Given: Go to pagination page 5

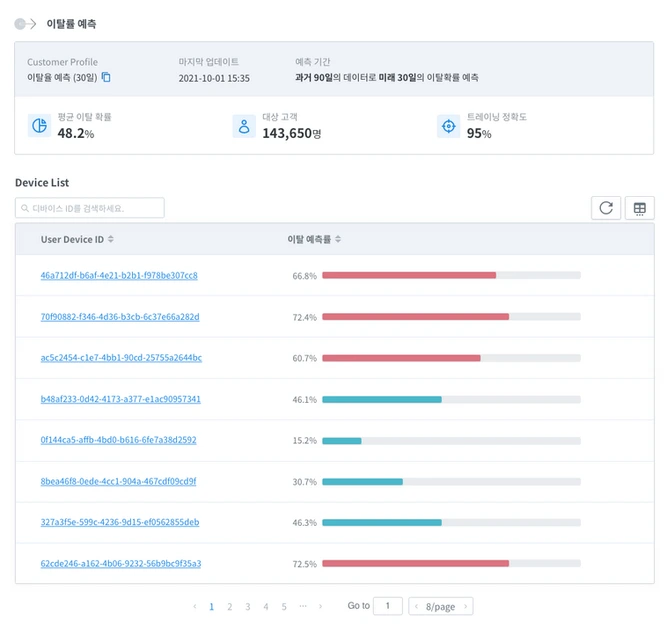Looking at the screenshot, I should (x=284, y=607).
